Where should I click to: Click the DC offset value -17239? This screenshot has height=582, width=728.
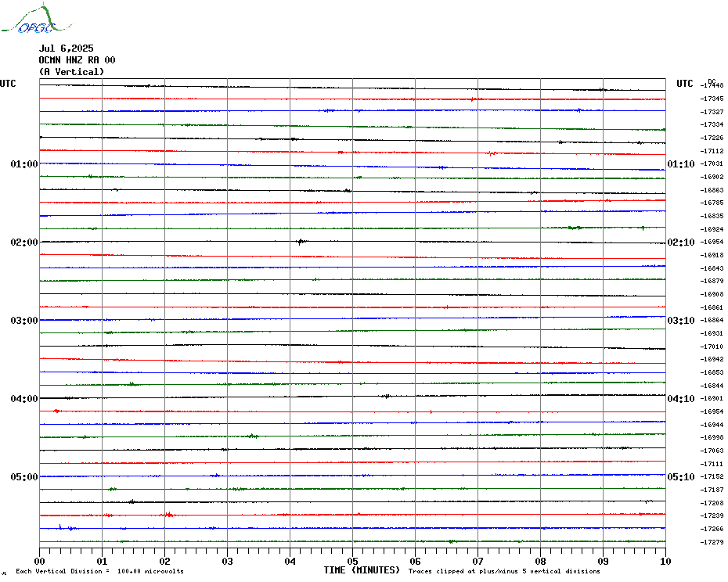[x=712, y=516]
